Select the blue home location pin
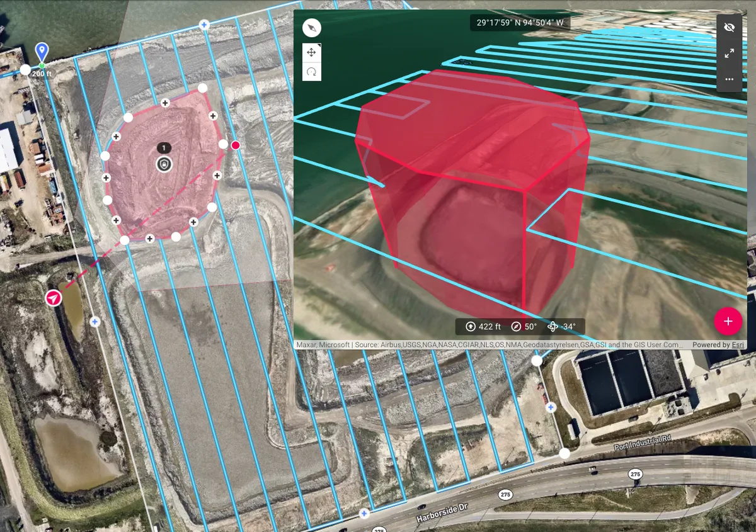This screenshot has height=532, width=756. (x=42, y=52)
